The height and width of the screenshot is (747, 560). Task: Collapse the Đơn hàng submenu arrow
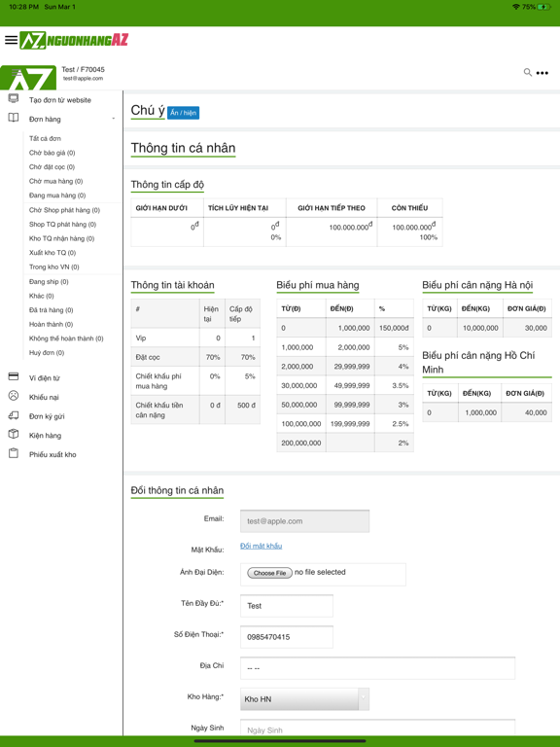[x=114, y=119]
